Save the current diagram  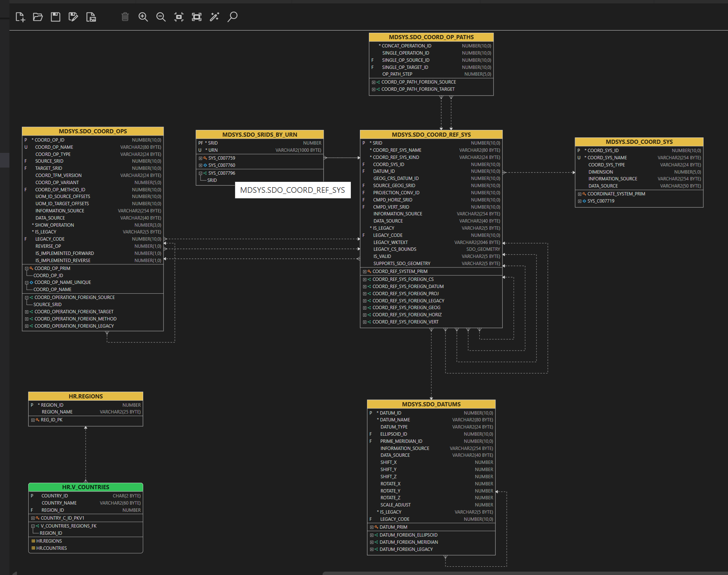click(55, 17)
